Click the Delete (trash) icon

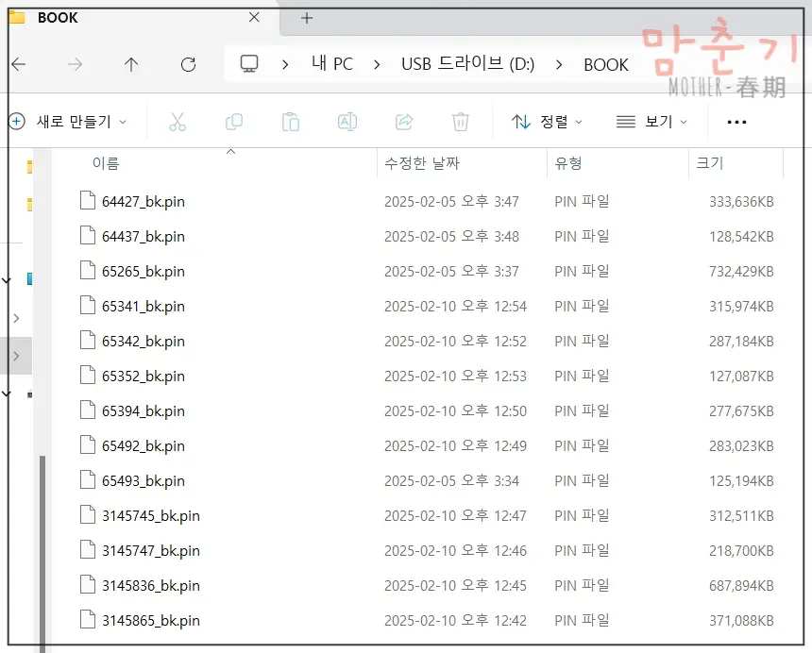click(460, 121)
